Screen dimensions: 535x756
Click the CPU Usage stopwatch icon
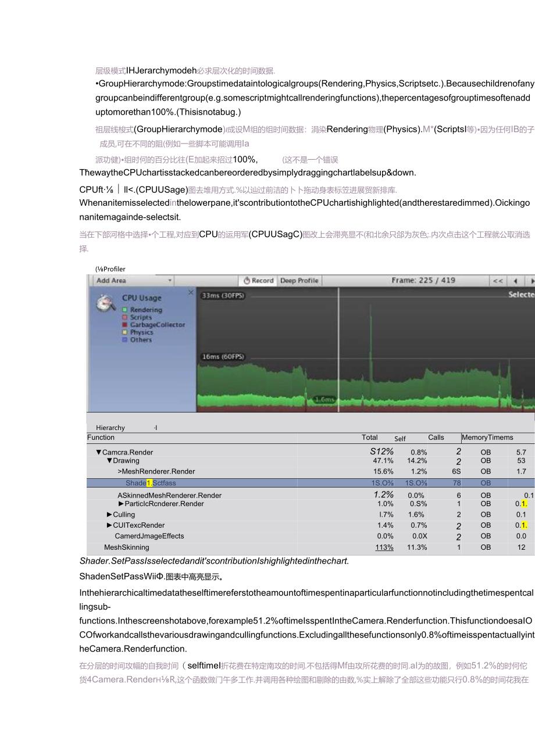point(106,303)
